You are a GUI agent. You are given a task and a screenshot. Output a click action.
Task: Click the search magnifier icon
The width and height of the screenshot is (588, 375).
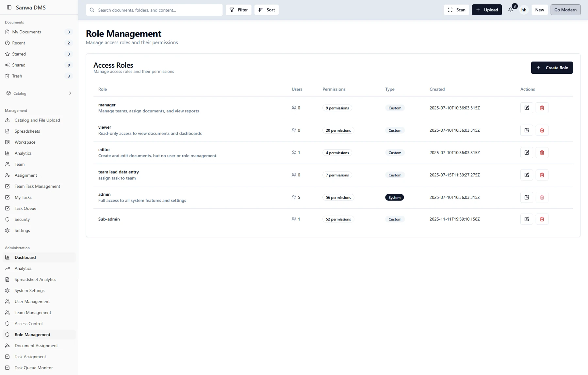coord(92,10)
